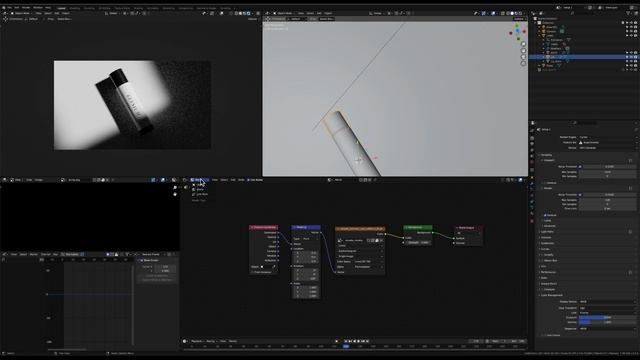Open the Blender logo menu
This screenshot has width=640, height=360.
pos(4,8)
